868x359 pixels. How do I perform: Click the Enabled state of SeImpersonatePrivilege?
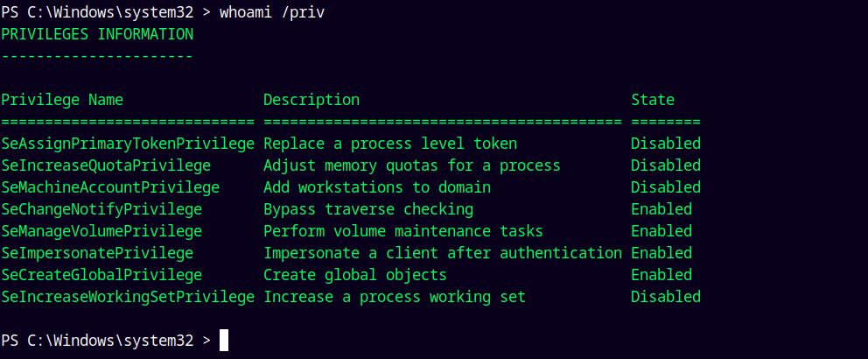(661, 253)
